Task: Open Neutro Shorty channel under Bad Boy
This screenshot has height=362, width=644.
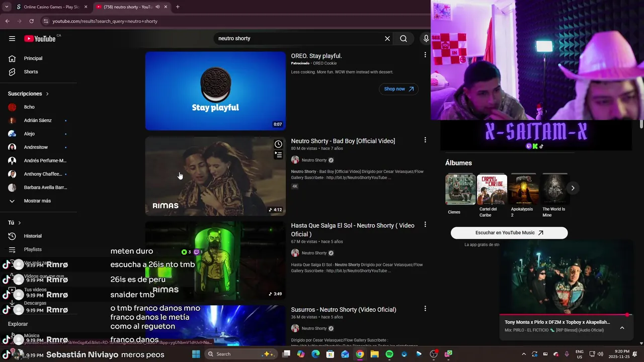Action: [x=314, y=160]
